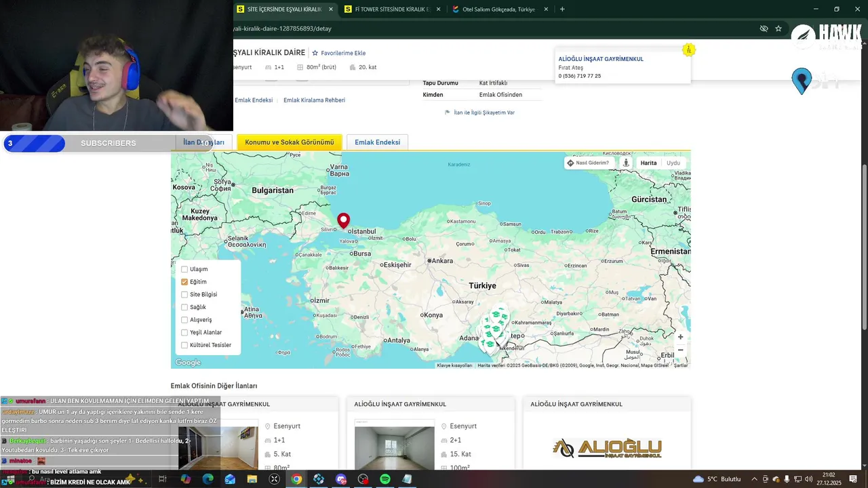Zoom out the map with minus button
Screen dimensions: 868x488
pos(680,350)
